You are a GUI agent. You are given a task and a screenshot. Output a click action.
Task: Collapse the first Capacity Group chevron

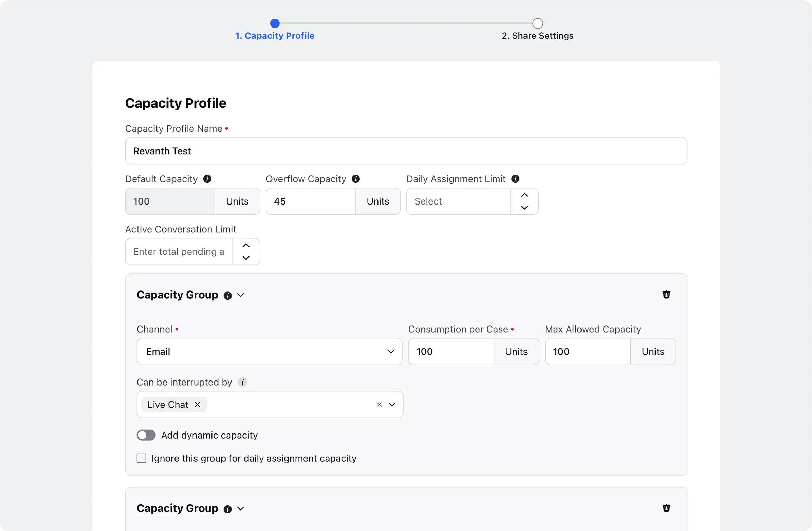coord(241,295)
